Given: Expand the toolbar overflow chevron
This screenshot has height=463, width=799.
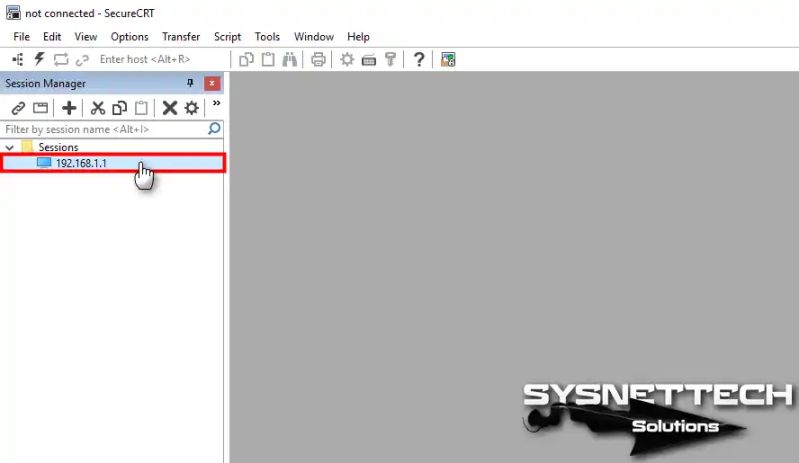Looking at the screenshot, I should pyautogui.click(x=217, y=103).
